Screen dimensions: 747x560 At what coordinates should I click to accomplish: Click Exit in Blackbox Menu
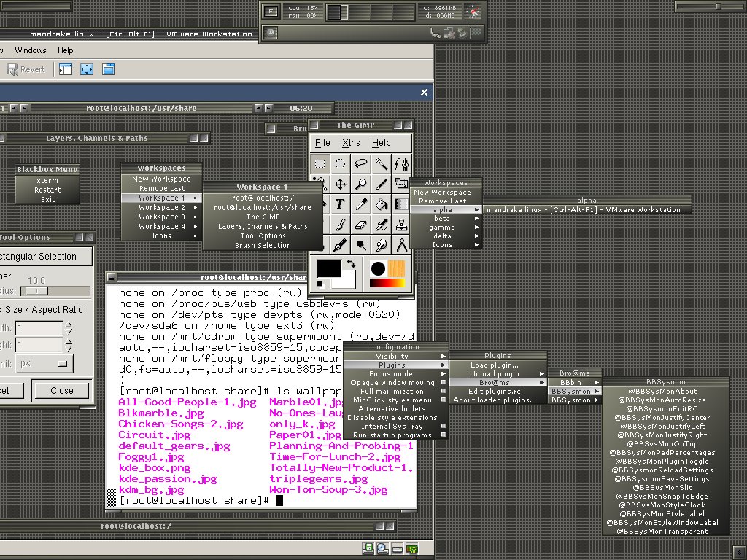click(47, 200)
